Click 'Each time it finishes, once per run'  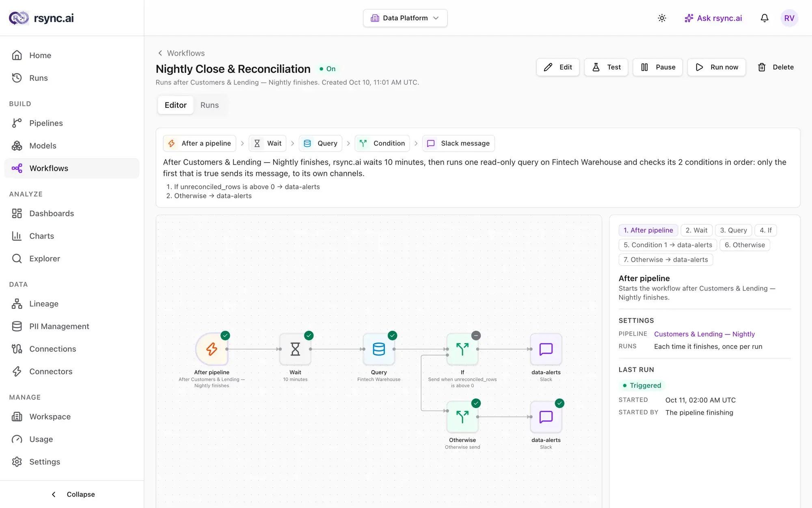point(708,347)
